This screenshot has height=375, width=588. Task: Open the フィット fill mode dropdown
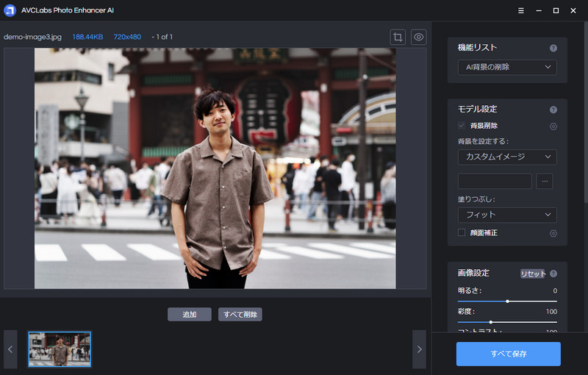coord(507,215)
